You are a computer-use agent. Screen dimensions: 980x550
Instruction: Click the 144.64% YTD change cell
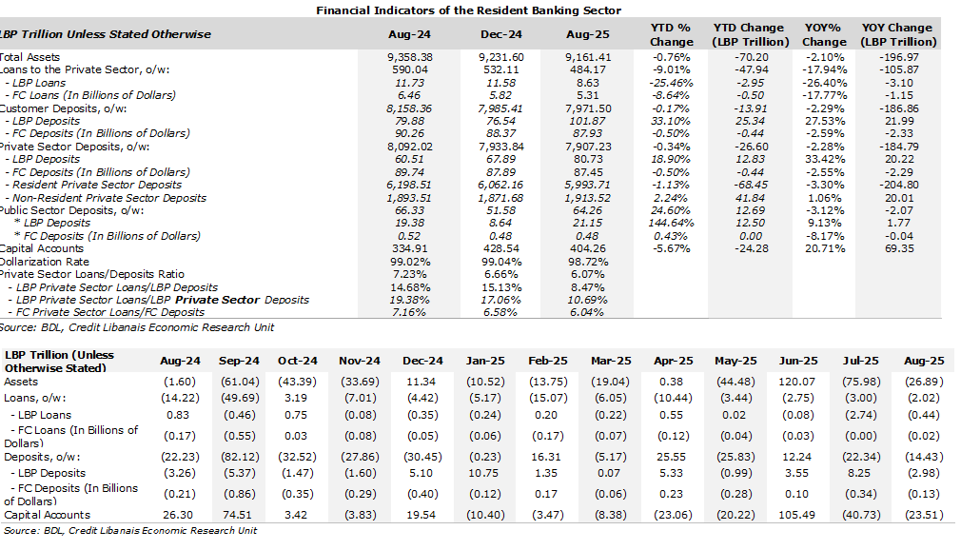click(671, 224)
